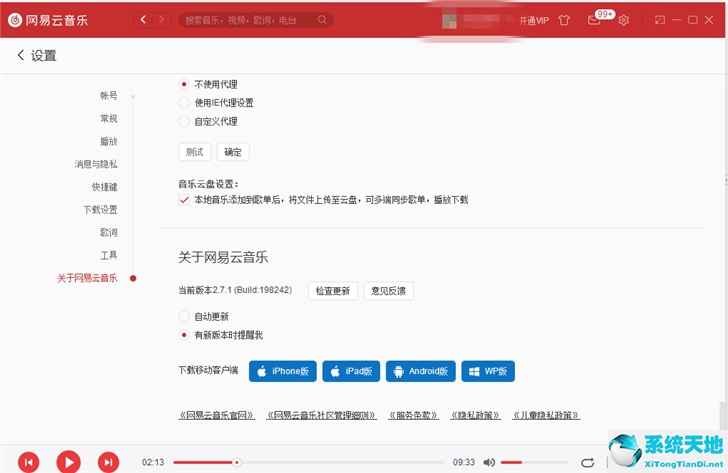Screen dimensions: 728x473
Task: Click total duration 09:33
Action: pyautogui.click(x=464, y=462)
